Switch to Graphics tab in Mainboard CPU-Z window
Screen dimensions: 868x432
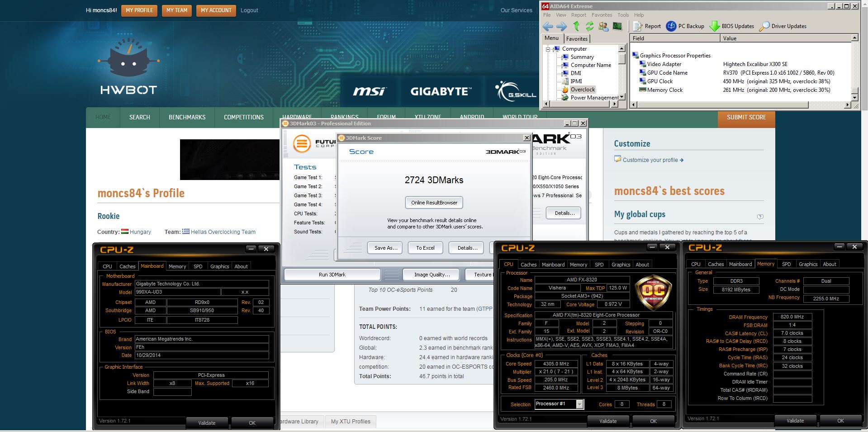click(x=219, y=266)
